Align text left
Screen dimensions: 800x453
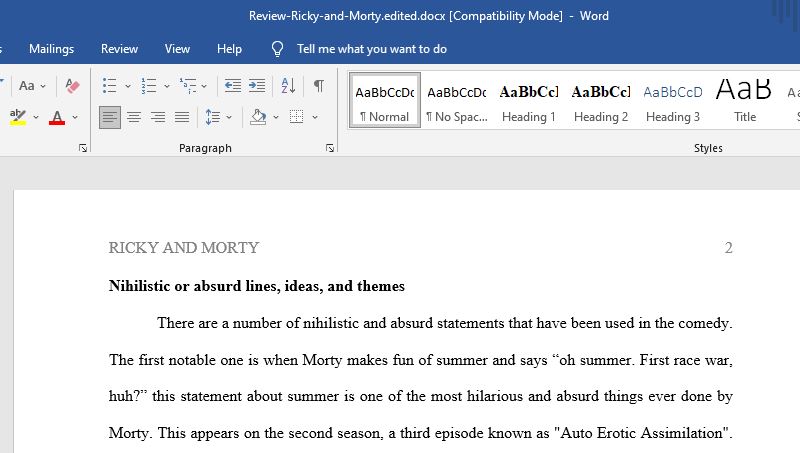[x=110, y=117]
